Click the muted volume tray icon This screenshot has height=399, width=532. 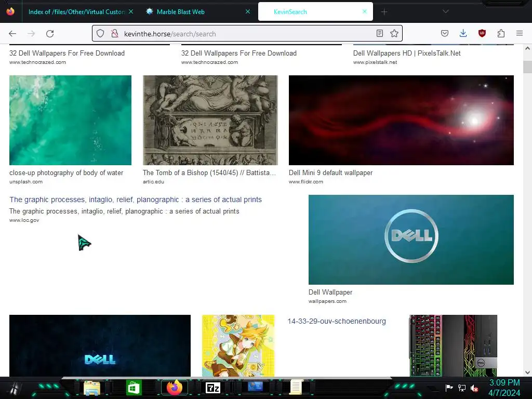[474, 388]
